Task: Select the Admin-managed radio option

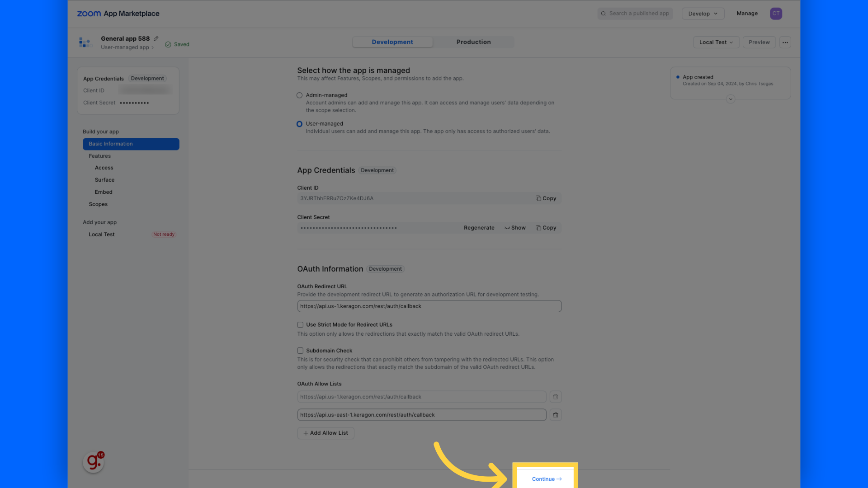Action: pos(299,95)
